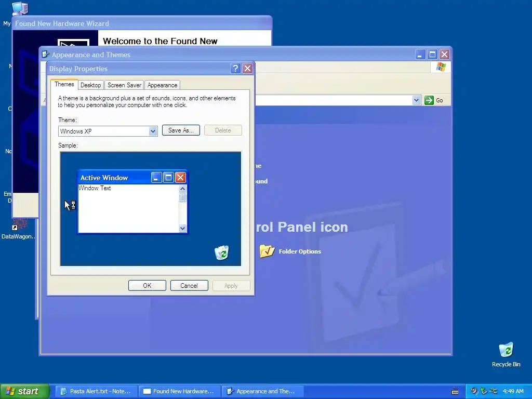This screenshot has width=532, height=399.
Task: Expand the Theme dropdown list
Action: pyautogui.click(x=153, y=131)
